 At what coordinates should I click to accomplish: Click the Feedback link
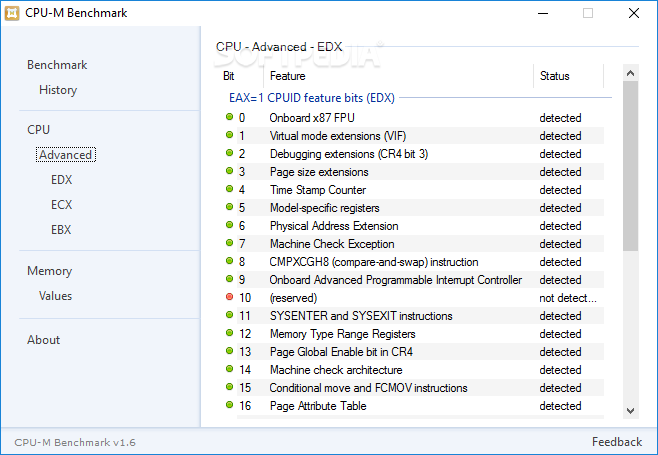(617, 442)
